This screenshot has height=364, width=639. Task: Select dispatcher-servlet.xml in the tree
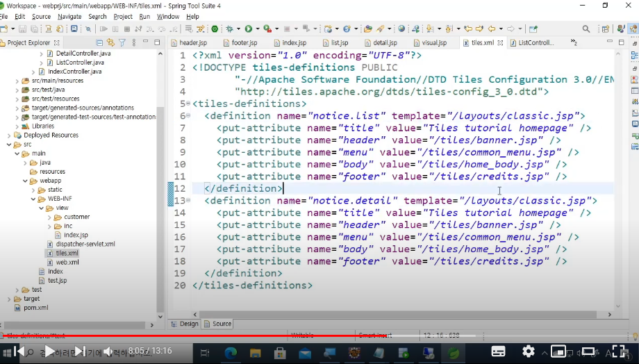(81, 244)
